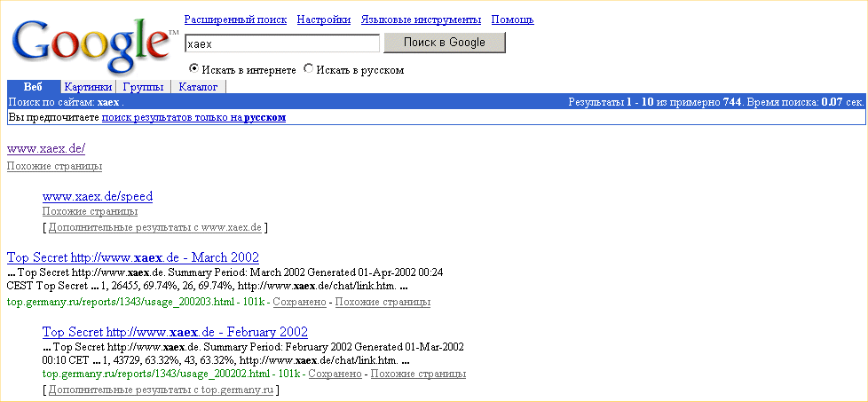Open поиск результатов только на русском link
The width and height of the screenshot is (868, 402).
coord(193,117)
